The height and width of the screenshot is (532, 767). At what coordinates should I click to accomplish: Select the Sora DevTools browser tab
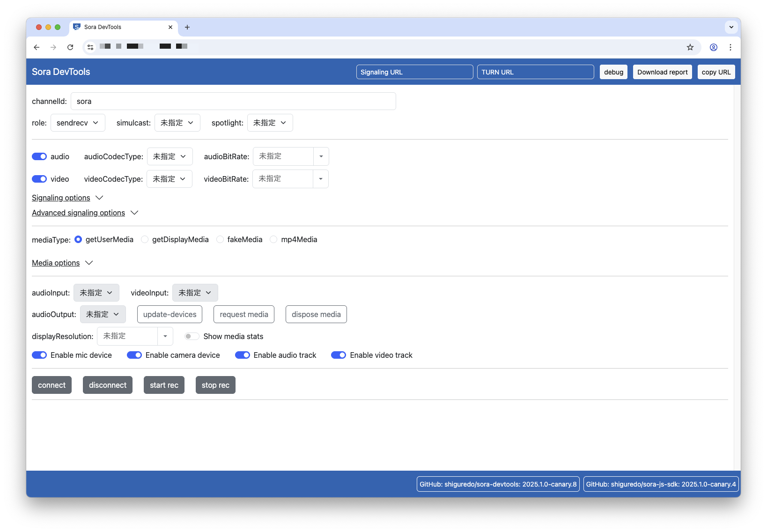(124, 27)
